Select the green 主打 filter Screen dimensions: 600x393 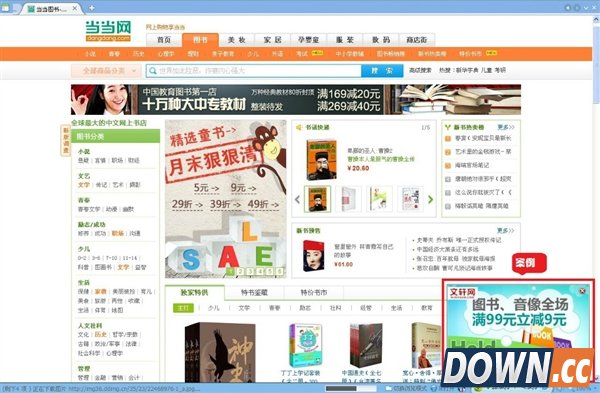pyautogui.click(x=183, y=308)
